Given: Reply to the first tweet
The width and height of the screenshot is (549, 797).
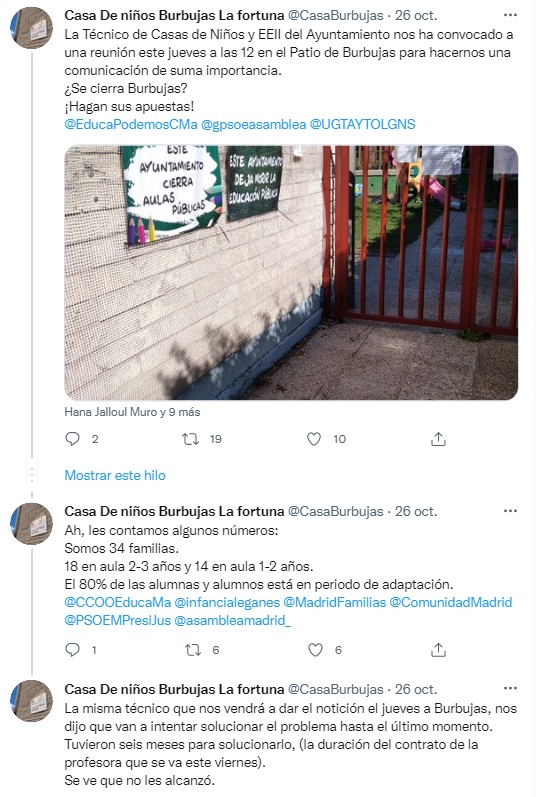Looking at the screenshot, I should 73,439.
